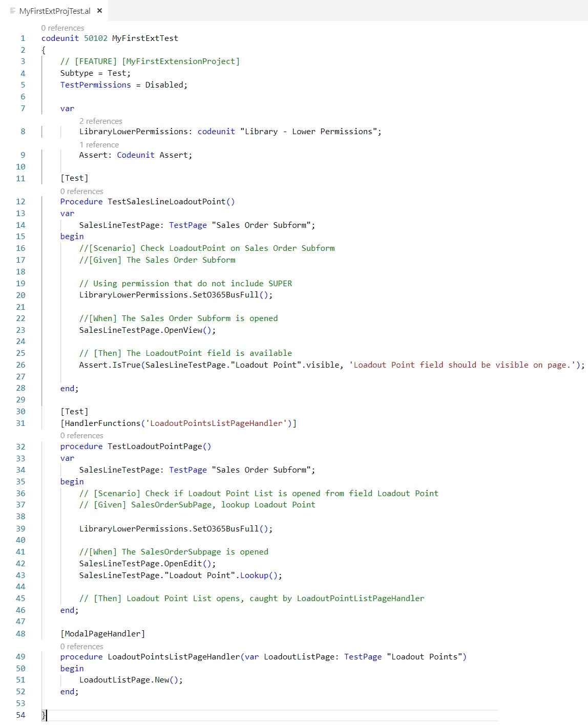
Task: Click LoadoutListPage.New call on line 51
Action: (x=161, y=680)
